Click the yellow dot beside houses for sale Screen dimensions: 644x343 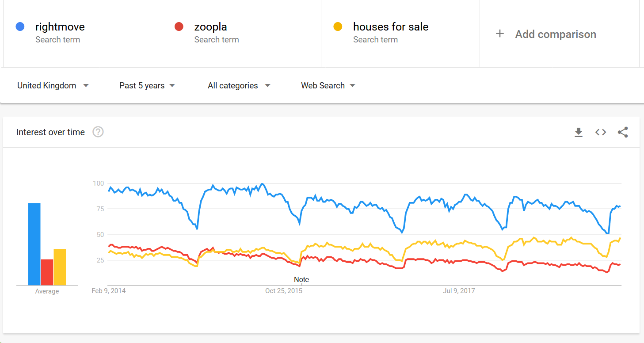[338, 27]
